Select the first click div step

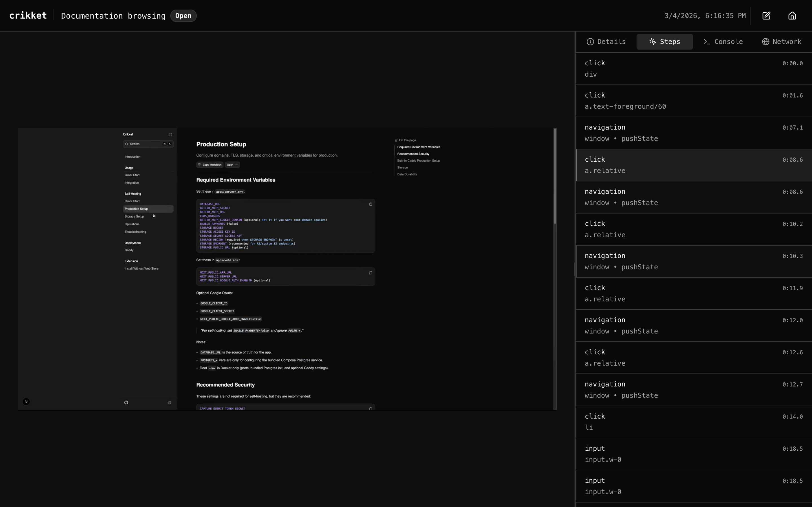[693, 69]
